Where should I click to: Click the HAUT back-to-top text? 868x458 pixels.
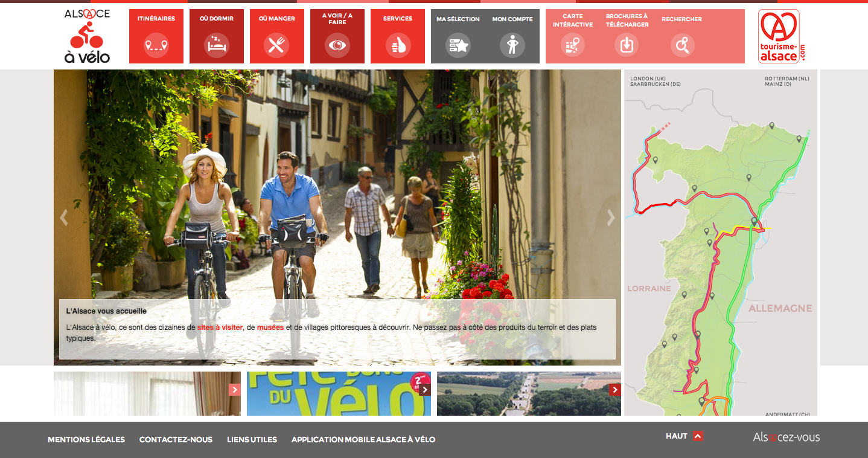tap(677, 436)
